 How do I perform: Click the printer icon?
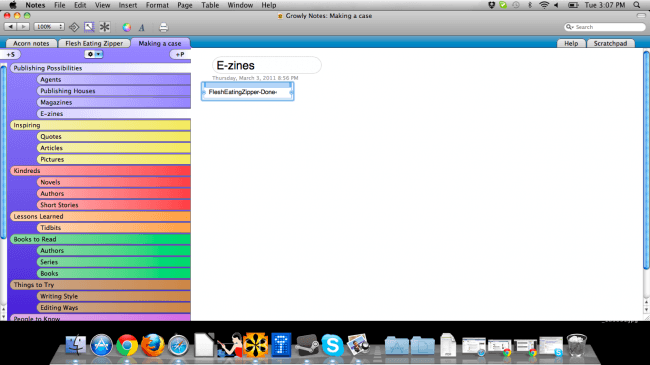click(x=163, y=27)
